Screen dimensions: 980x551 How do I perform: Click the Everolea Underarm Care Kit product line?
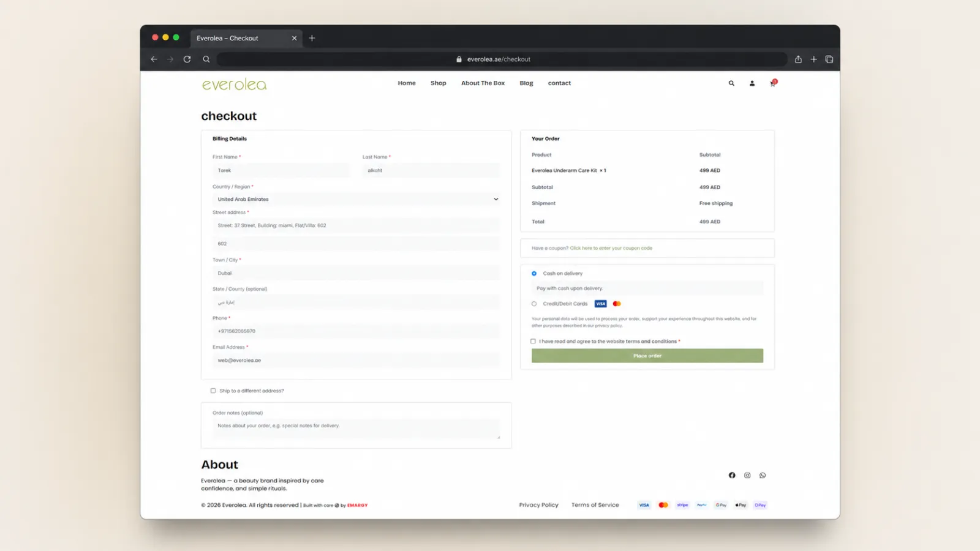[569, 171]
